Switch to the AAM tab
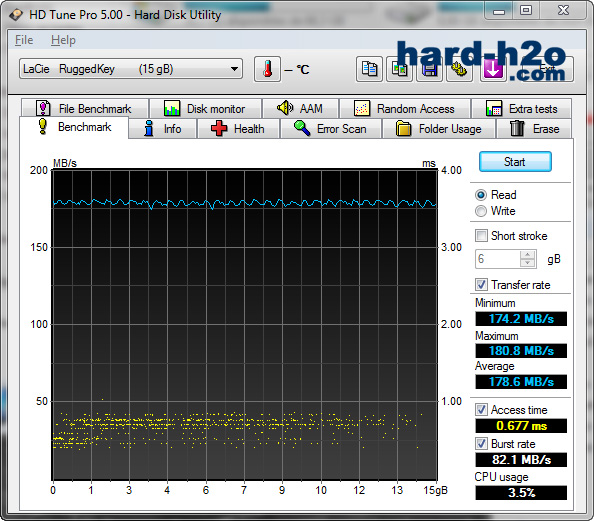 point(300,109)
